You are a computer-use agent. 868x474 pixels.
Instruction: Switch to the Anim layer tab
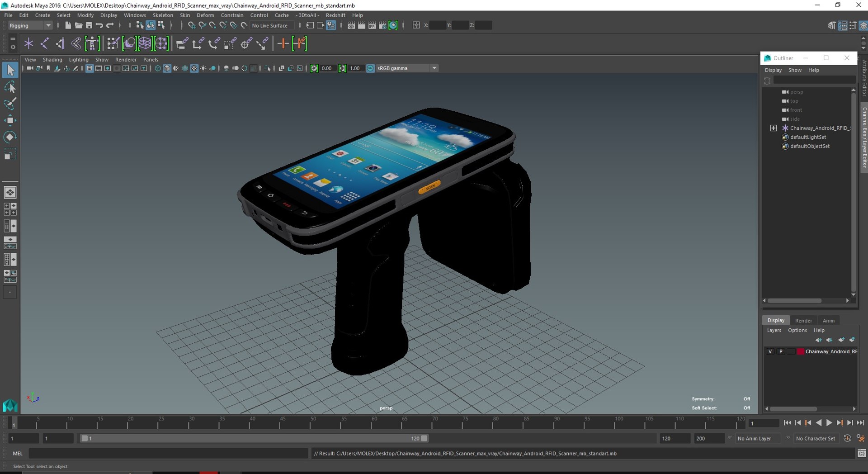pyautogui.click(x=828, y=320)
